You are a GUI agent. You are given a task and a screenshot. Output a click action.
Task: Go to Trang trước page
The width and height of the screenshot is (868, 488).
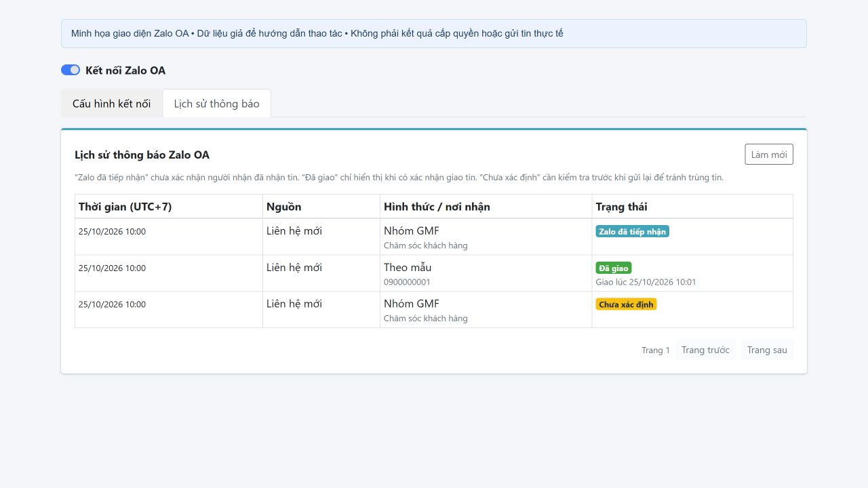click(x=705, y=350)
